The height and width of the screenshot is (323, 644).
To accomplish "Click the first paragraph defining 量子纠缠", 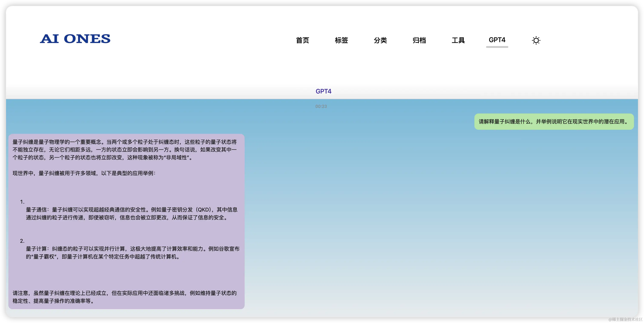I will click(125, 150).
